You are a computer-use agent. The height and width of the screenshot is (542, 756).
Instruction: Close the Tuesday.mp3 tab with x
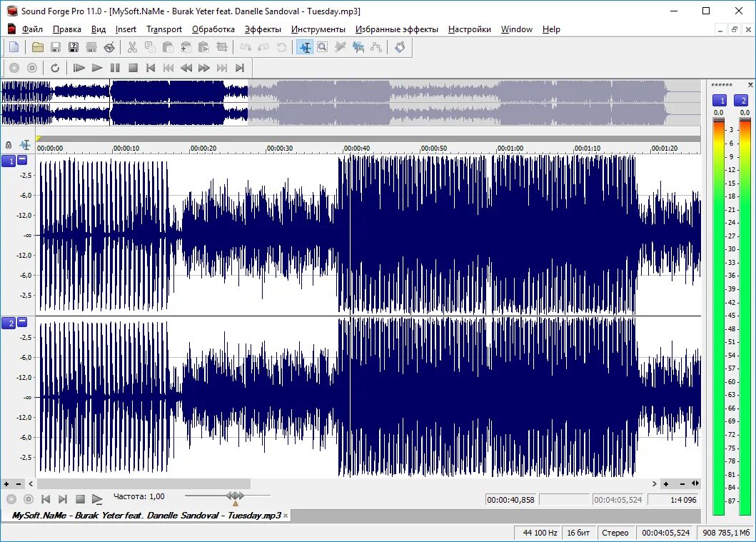[x=286, y=516]
